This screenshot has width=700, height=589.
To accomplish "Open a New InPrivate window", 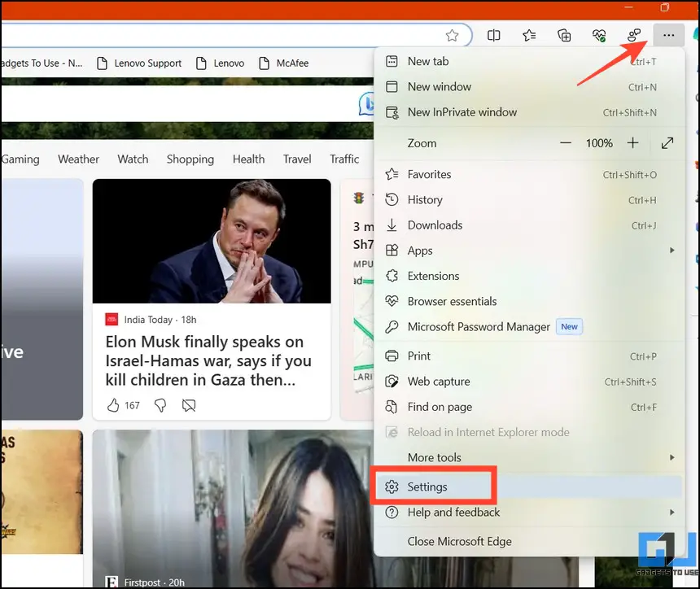I will pyautogui.click(x=529, y=112).
